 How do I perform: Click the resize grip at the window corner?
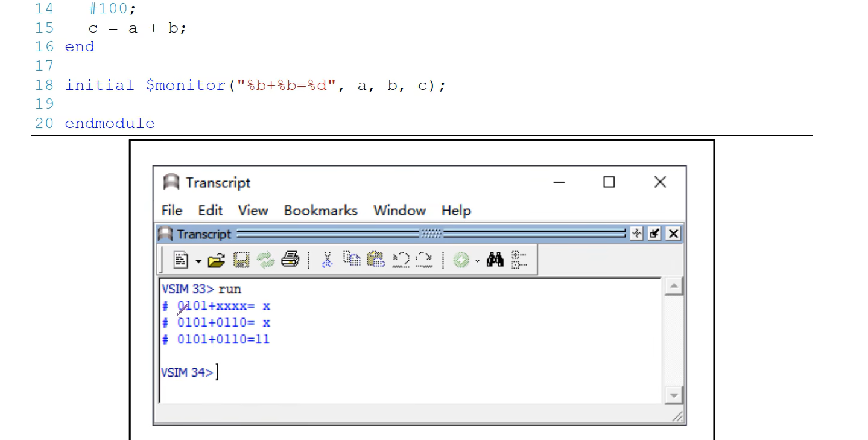678,416
